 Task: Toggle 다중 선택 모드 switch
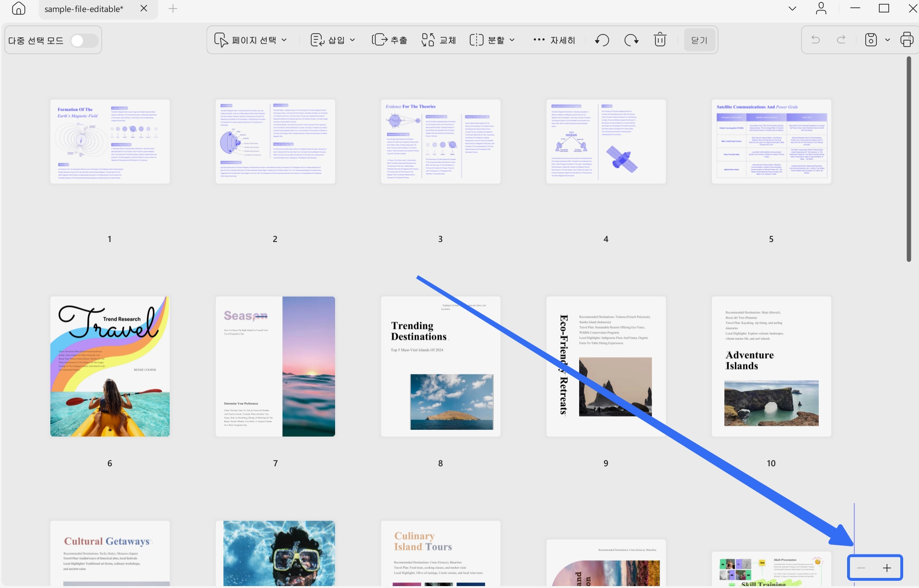tap(84, 41)
